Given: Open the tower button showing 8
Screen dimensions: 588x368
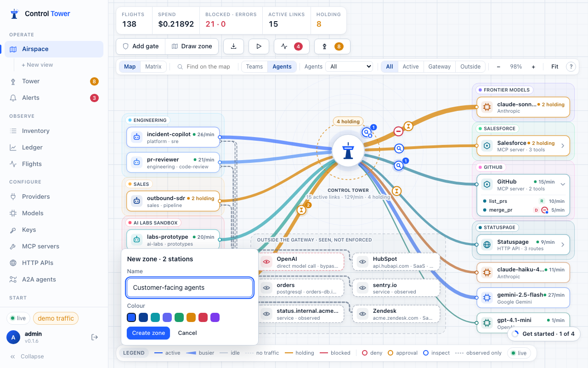Looking at the screenshot, I should pos(332,46).
